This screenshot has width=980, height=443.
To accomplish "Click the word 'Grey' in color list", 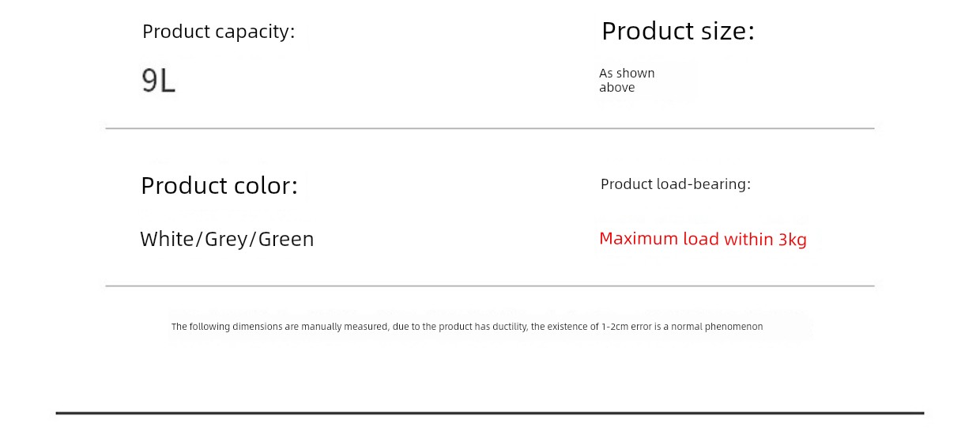I will click(226, 239).
